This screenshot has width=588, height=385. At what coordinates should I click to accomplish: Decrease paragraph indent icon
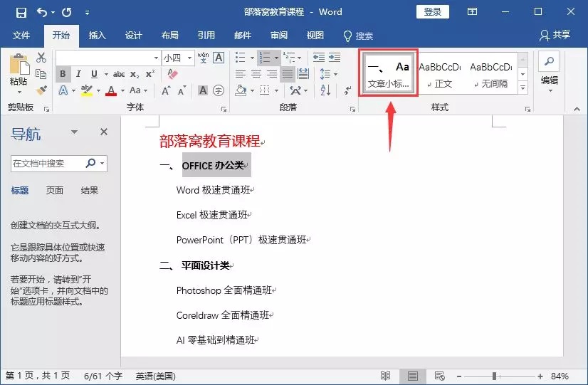[x=319, y=58]
